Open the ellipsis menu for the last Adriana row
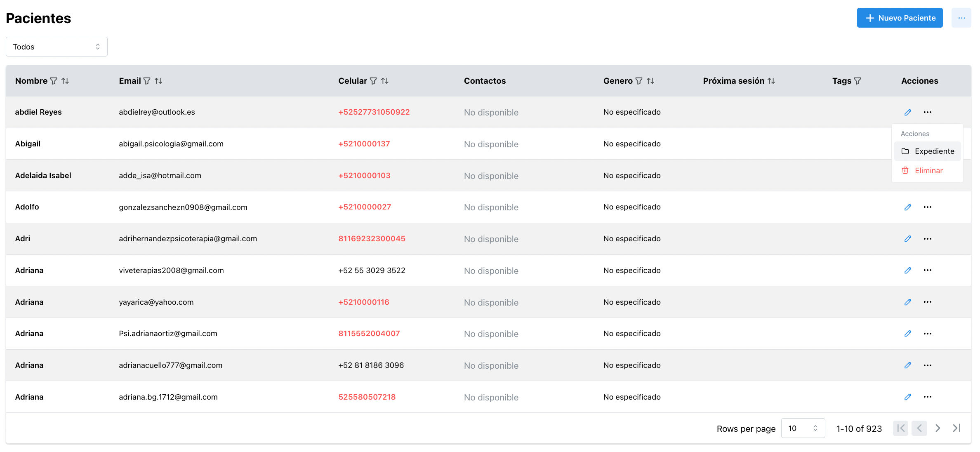The image size is (980, 452). (x=928, y=397)
